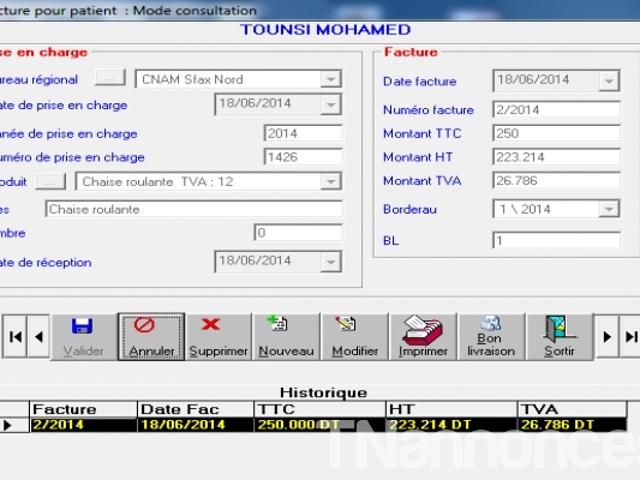Edit invoice using Modifier icon
The width and height of the screenshot is (640, 480).
(x=355, y=337)
